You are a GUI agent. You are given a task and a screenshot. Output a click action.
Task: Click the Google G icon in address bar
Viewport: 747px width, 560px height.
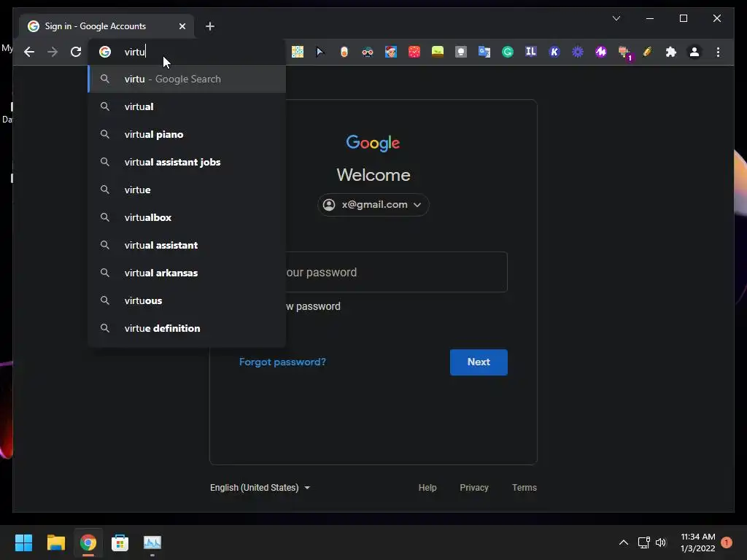pos(105,52)
